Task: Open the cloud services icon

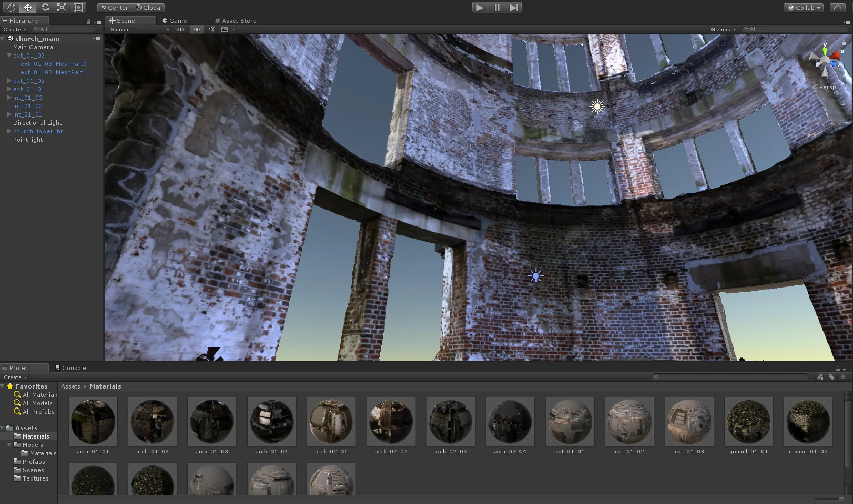Action: click(837, 7)
